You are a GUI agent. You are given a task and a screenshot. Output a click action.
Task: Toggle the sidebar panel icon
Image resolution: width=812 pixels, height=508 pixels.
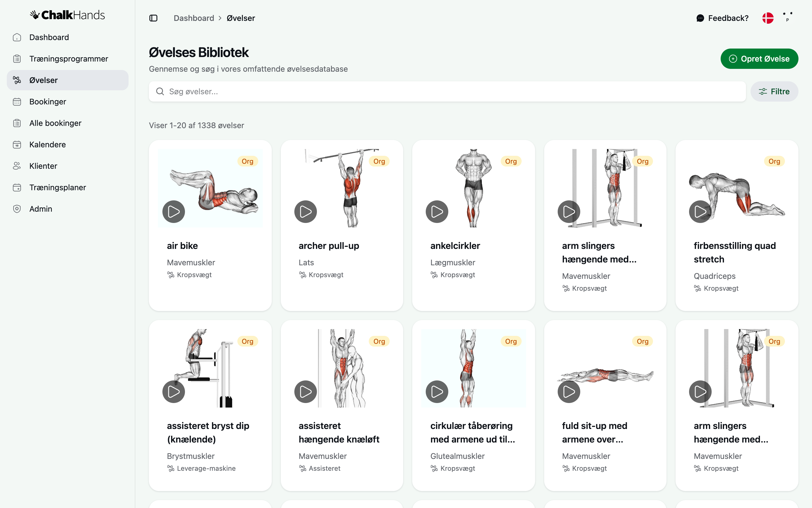click(x=153, y=18)
